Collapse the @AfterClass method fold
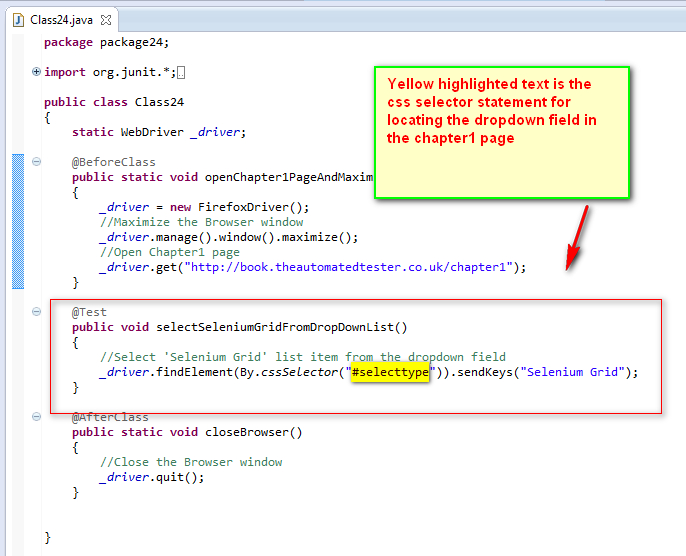Image resolution: width=686 pixels, height=556 pixels. point(37,416)
